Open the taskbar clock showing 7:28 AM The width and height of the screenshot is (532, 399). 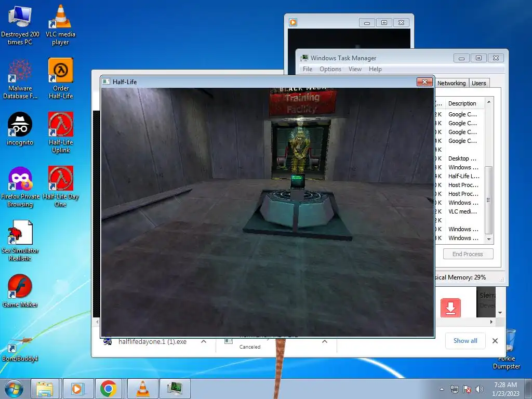pyautogui.click(x=506, y=389)
